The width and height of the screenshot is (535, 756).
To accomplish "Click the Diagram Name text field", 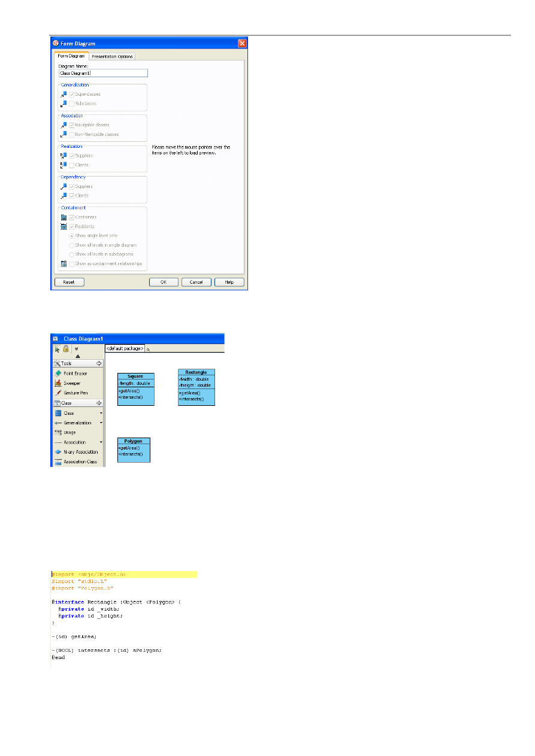I will [x=103, y=73].
